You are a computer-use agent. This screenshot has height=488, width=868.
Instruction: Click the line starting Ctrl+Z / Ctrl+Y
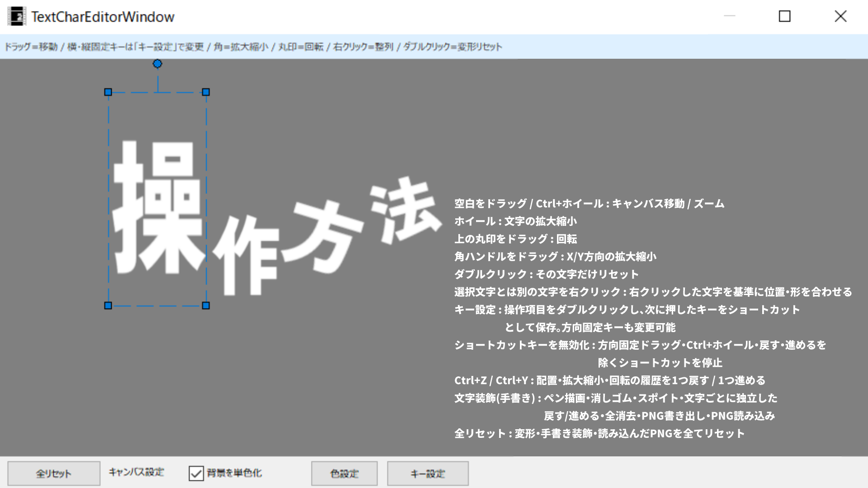tap(610, 380)
